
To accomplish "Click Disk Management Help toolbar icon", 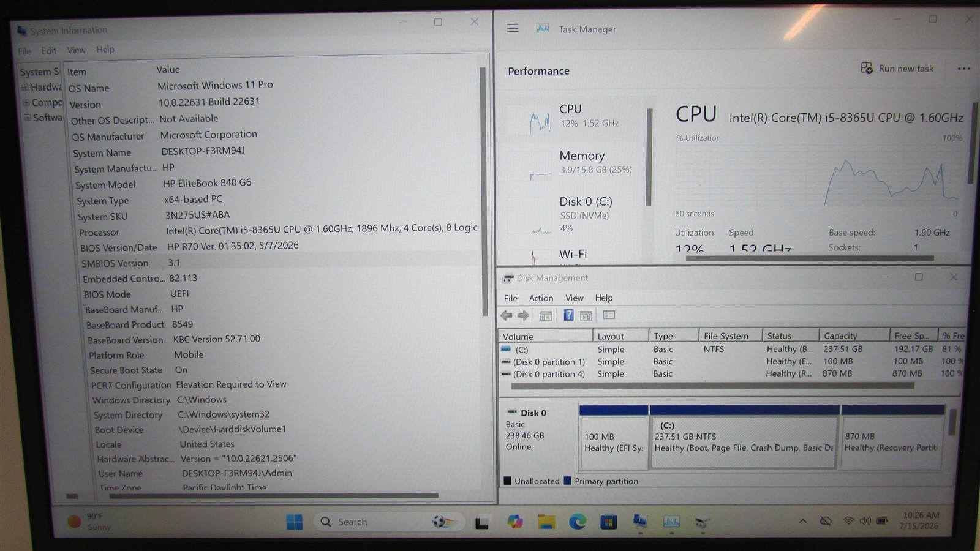I will pyautogui.click(x=568, y=315).
